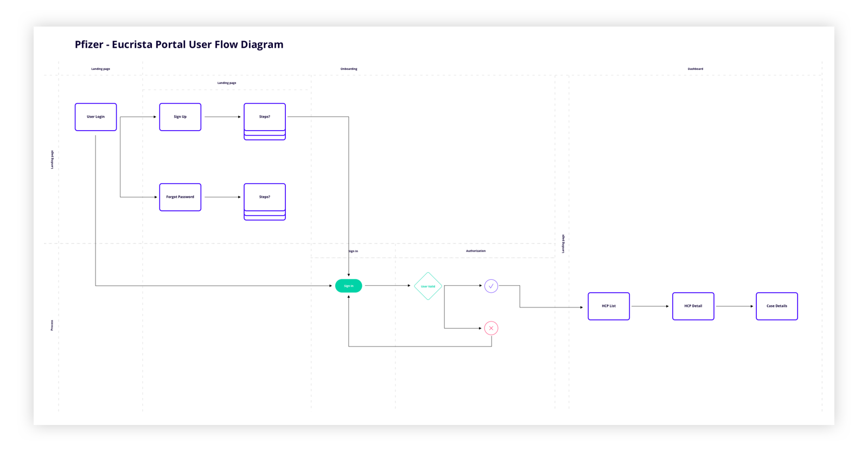Screen dimensions: 868x450
Task: Click the arrow between Sign In and User Valid
Action: pyautogui.click(x=387, y=286)
